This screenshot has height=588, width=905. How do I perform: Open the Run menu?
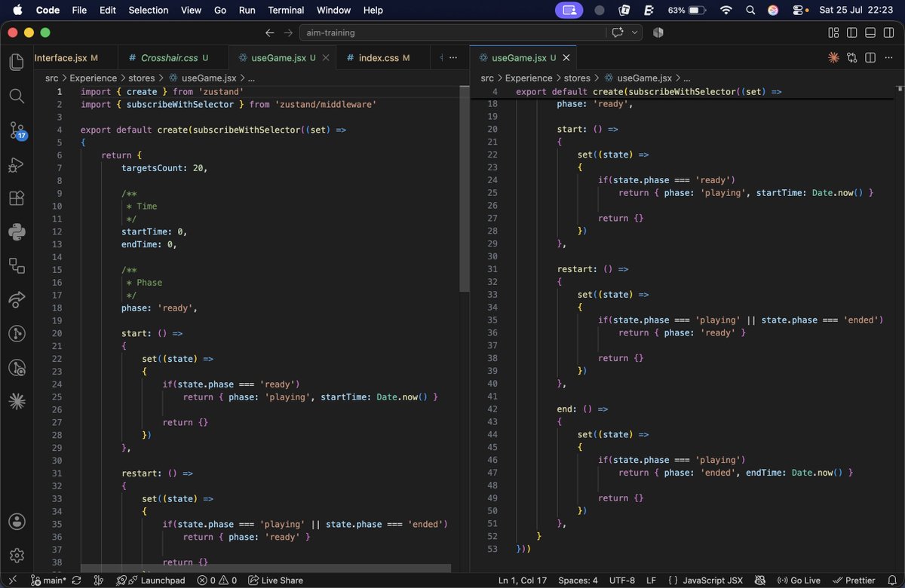[x=247, y=10]
